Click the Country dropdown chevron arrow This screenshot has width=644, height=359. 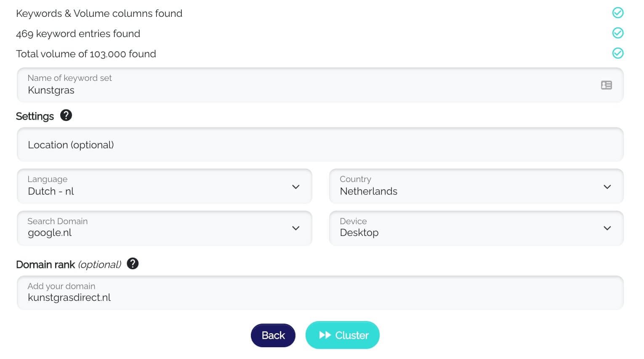(x=607, y=187)
